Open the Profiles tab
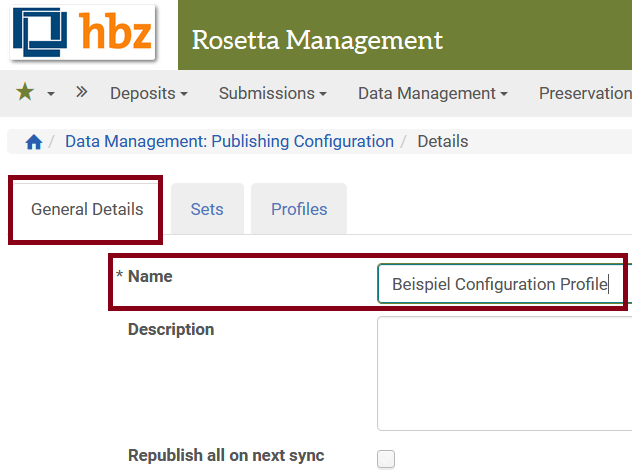 (299, 210)
